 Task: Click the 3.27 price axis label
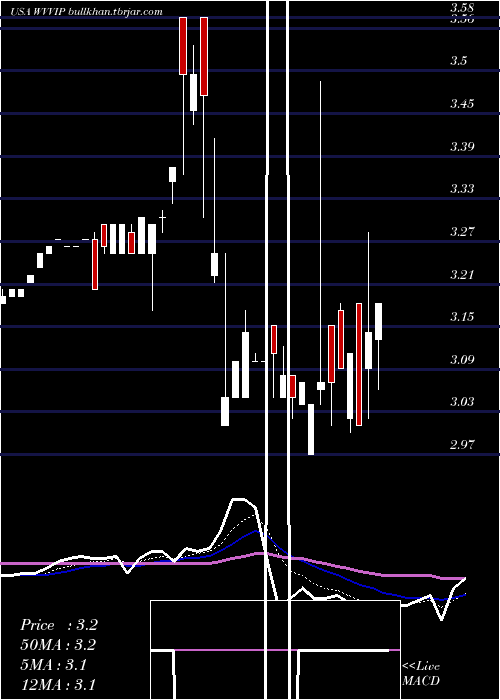tap(462, 232)
